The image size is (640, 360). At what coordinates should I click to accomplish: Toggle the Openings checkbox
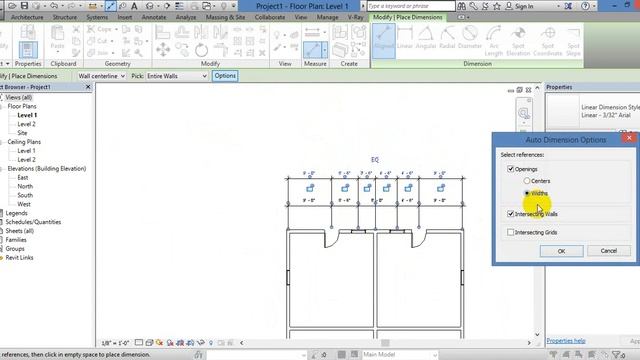point(510,169)
